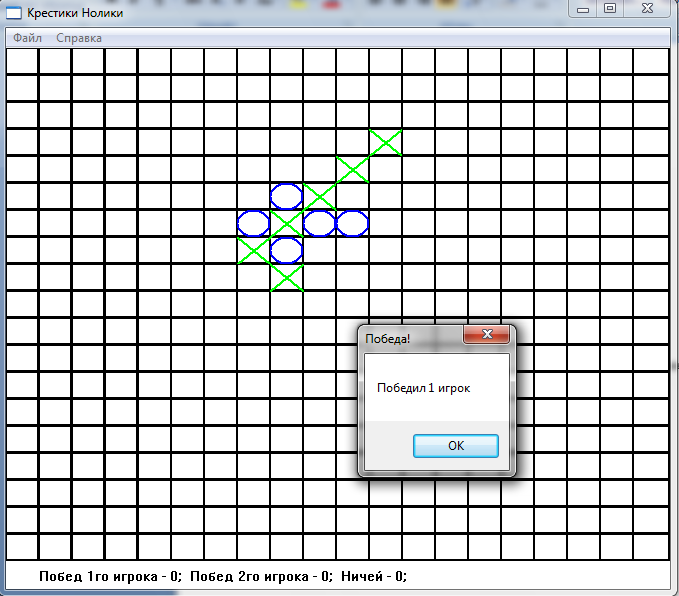Open the Справка menu

pyautogui.click(x=79, y=38)
